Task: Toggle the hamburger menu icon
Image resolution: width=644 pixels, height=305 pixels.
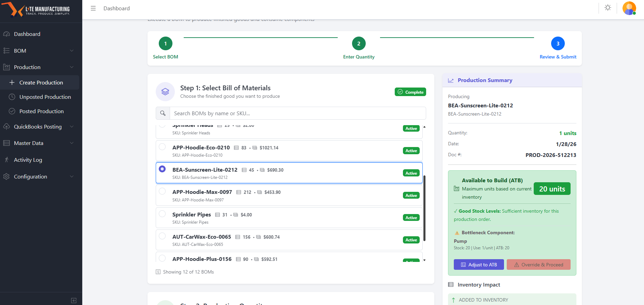Action: (x=93, y=8)
